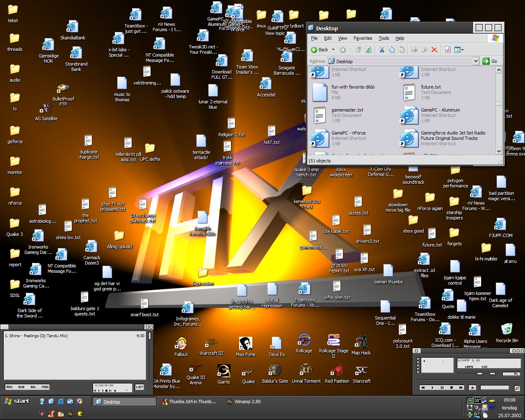Viewport: 525px width, 420px height.
Task: Click the Paste clipboard toolbar icon
Action: pyautogui.click(x=402, y=50)
